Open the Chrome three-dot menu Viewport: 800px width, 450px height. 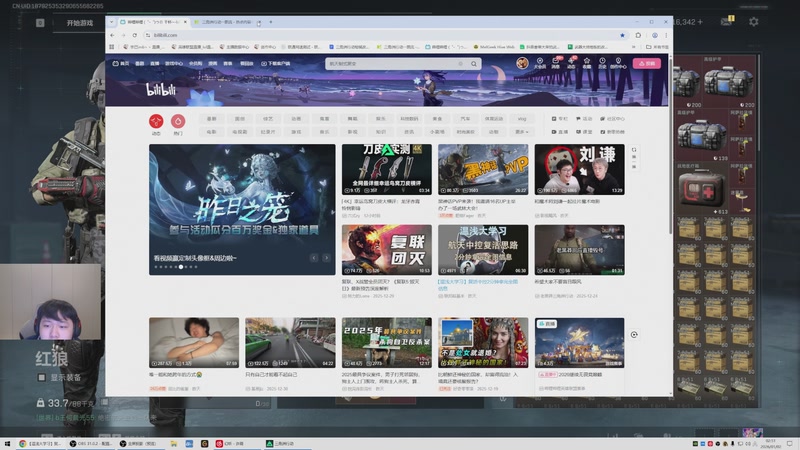[666, 35]
